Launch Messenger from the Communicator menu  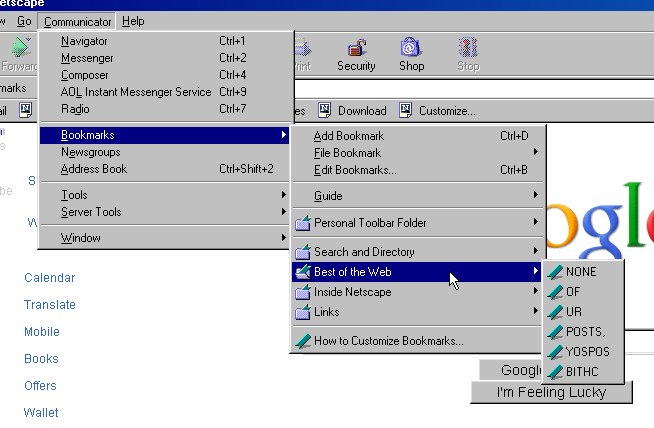click(88, 58)
